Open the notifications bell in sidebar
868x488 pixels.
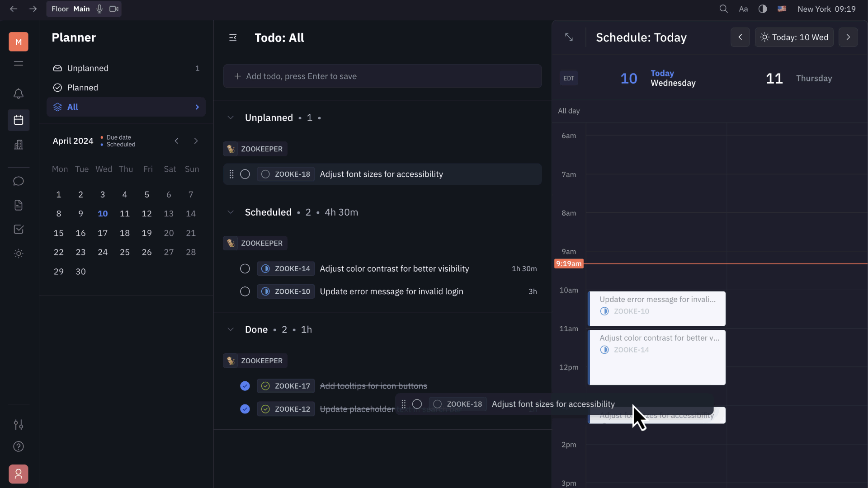click(19, 94)
